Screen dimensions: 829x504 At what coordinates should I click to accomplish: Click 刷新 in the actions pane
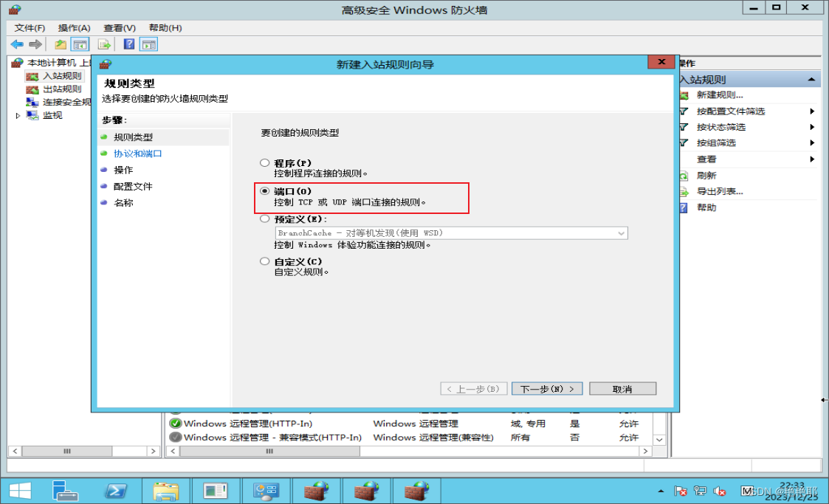pyautogui.click(x=706, y=176)
